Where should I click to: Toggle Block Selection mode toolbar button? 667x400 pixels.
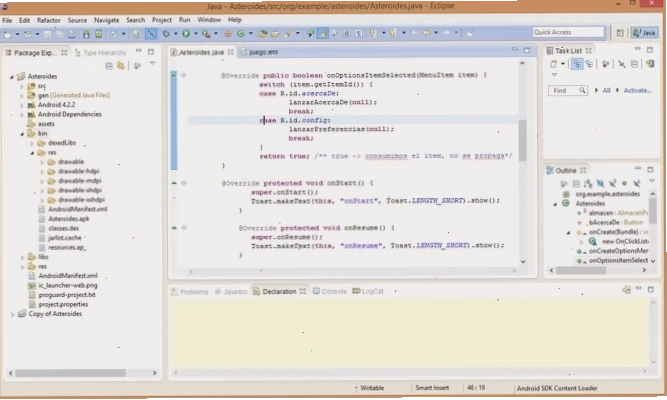[347, 34]
